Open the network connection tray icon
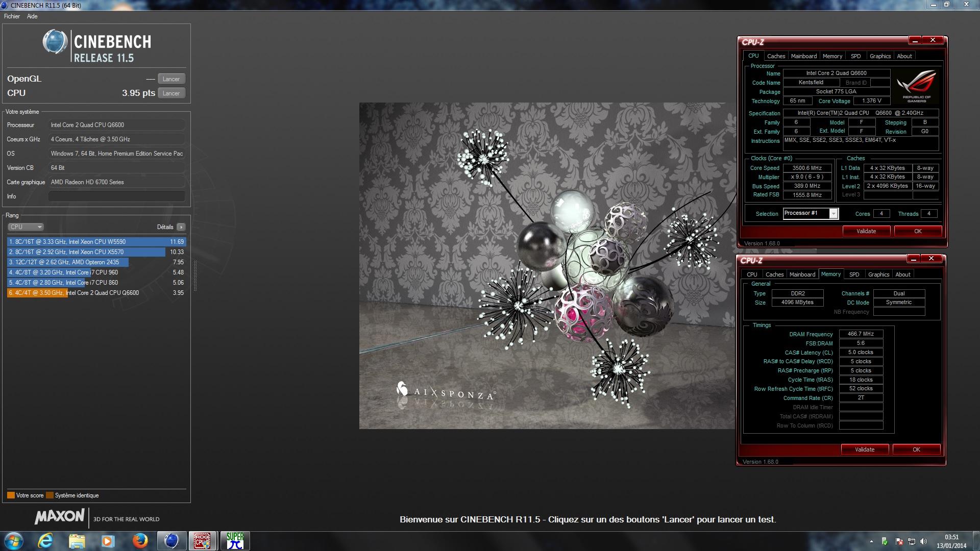The height and width of the screenshot is (551, 980). click(x=911, y=541)
